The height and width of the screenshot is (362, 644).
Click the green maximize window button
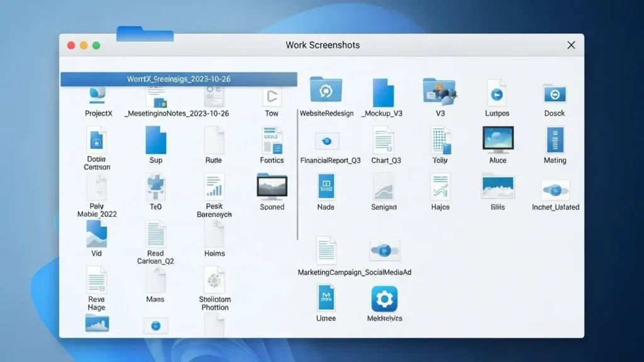tap(96, 45)
